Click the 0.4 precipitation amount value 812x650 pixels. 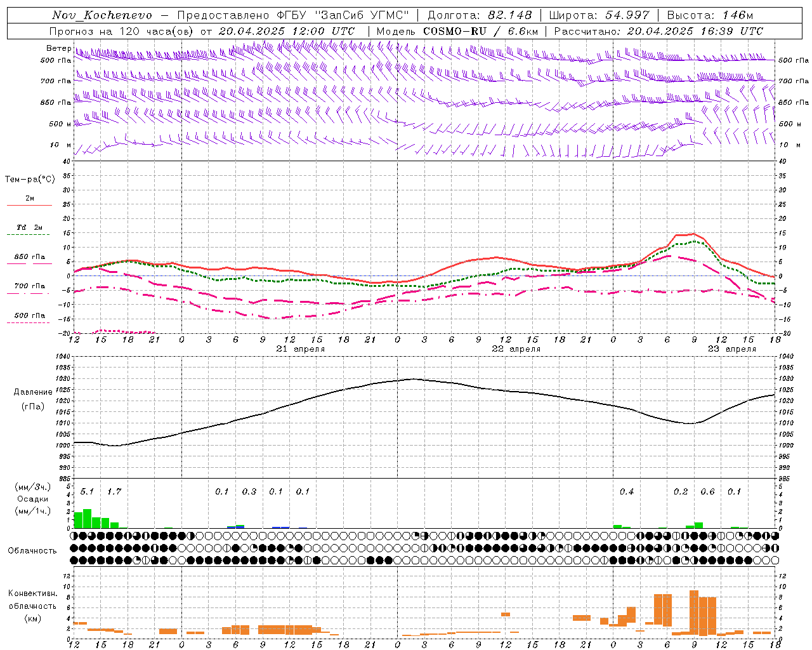[x=627, y=492]
